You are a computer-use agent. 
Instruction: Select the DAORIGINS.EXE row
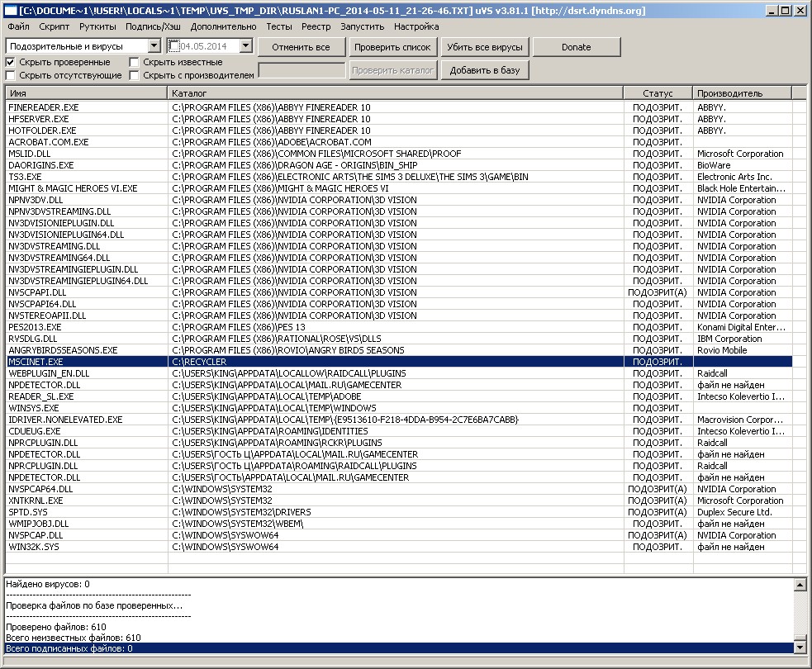click(399, 165)
